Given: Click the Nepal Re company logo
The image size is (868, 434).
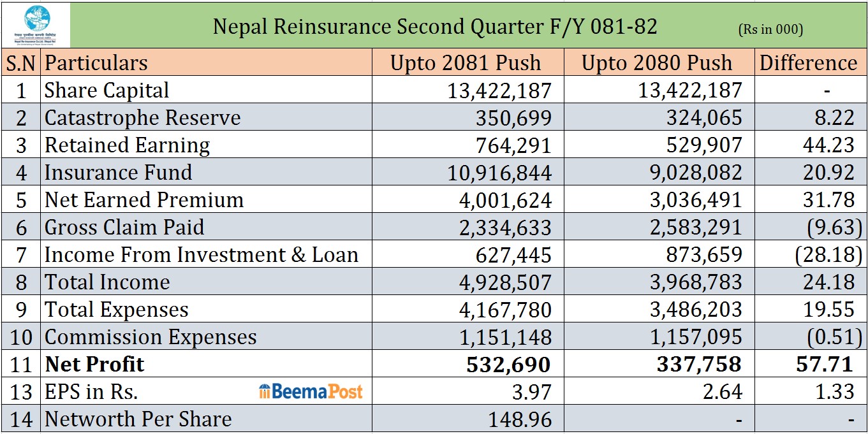Looking at the screenshot, I should coord(38,24).
